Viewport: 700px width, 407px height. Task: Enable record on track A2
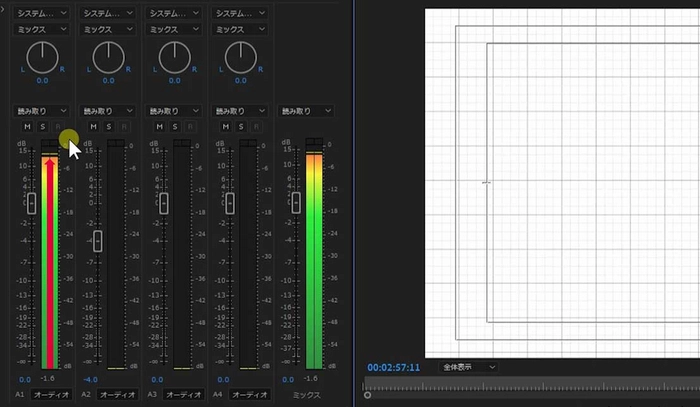click(124, 127)
